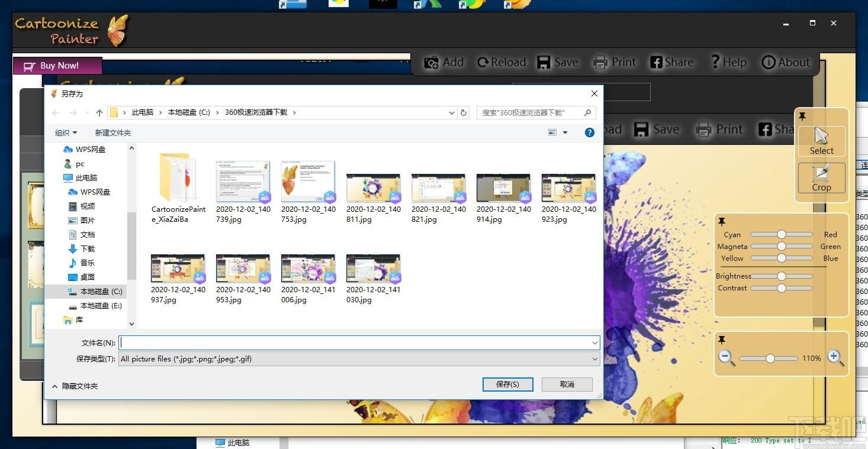
Task: Select 本地磁盘 (C:) in tree
Action: [95, 291]
